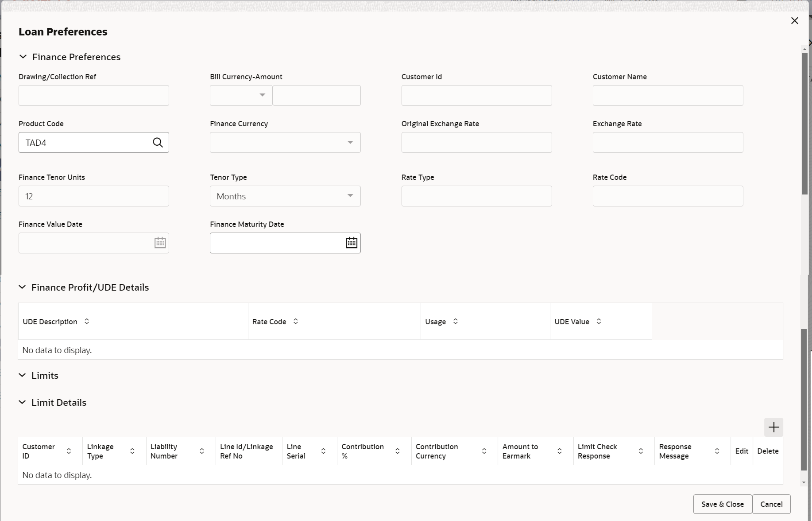Sort by Usage column
Image resolution: width=812 pixels, height=521 pixels.
tap(455, 321)
